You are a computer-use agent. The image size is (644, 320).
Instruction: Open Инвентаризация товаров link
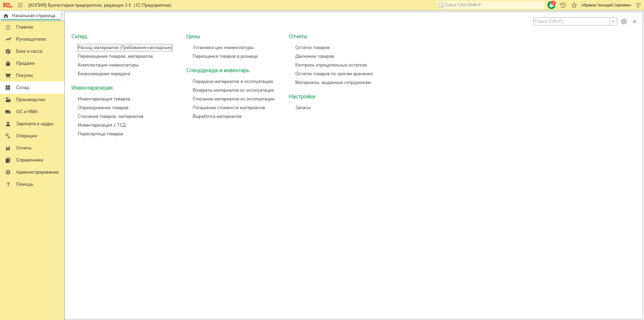[104, 99]
